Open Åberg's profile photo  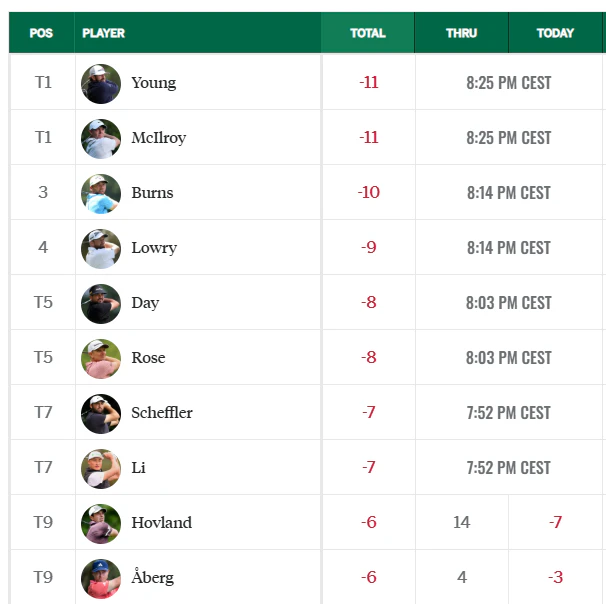[101, 578]
